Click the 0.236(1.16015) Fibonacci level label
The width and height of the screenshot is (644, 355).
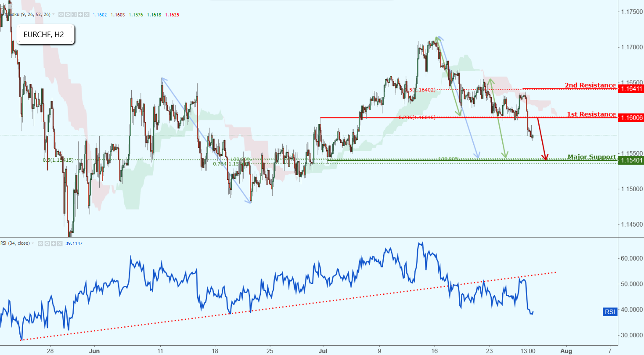tap(417, 117)
